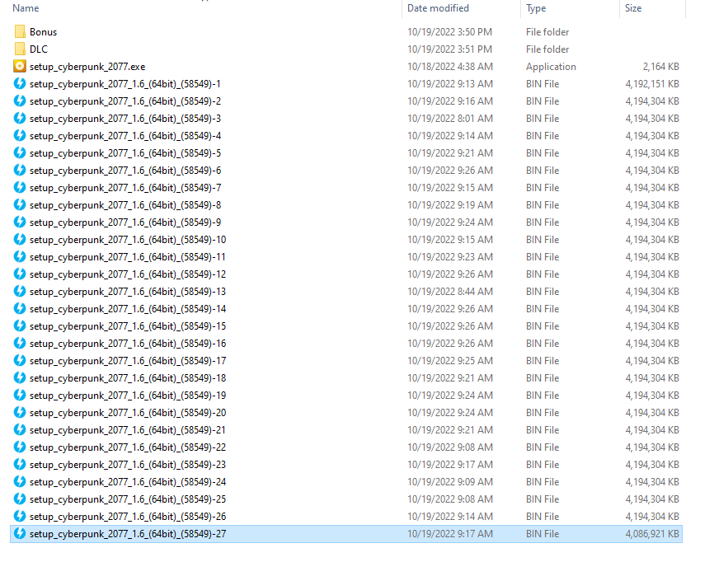Screen dimensions: 728x562
Task: Click the icon of the BIN file ending -4
Action: [x=20, y=135]
